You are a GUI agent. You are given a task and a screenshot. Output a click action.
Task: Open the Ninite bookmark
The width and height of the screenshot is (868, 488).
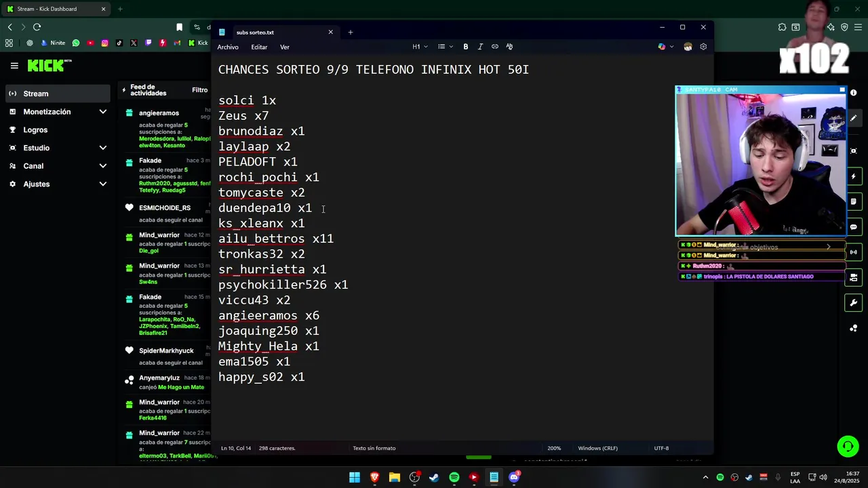pyautogui.click(x=53, y=43)
